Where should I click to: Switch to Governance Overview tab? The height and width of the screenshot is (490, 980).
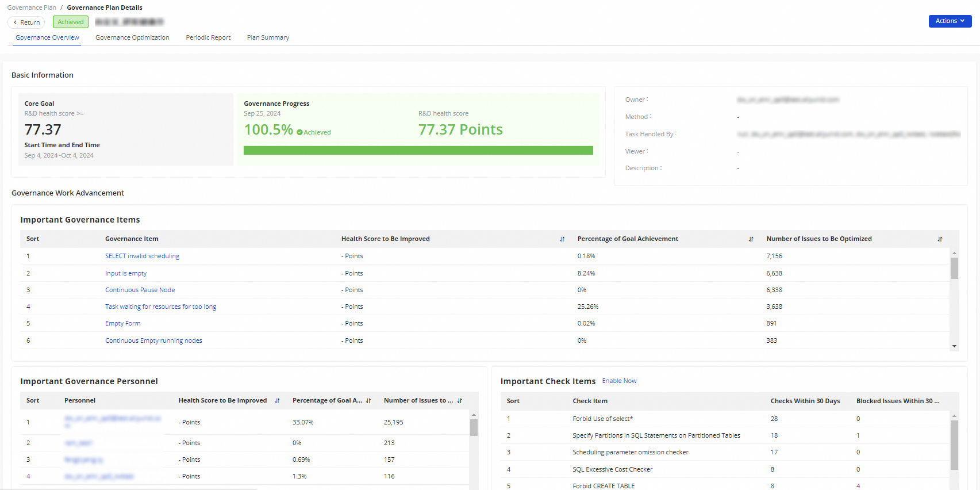(x=47, y=37)
